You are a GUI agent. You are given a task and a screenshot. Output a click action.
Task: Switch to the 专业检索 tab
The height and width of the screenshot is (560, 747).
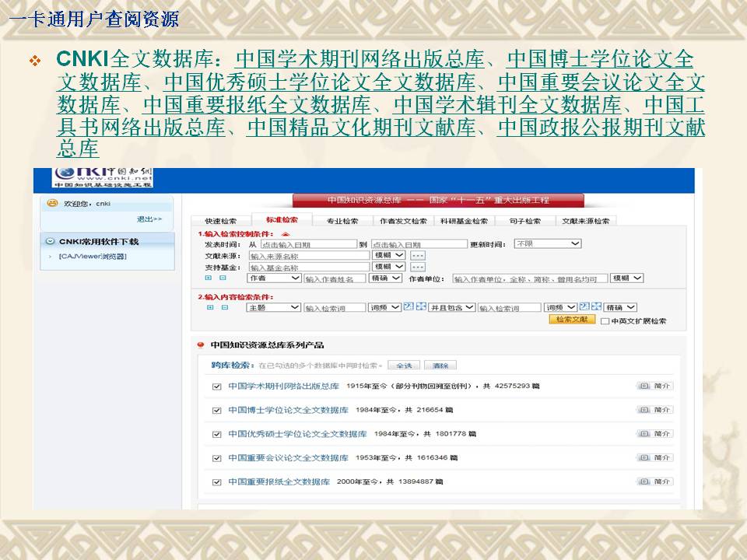click(342, 221)
